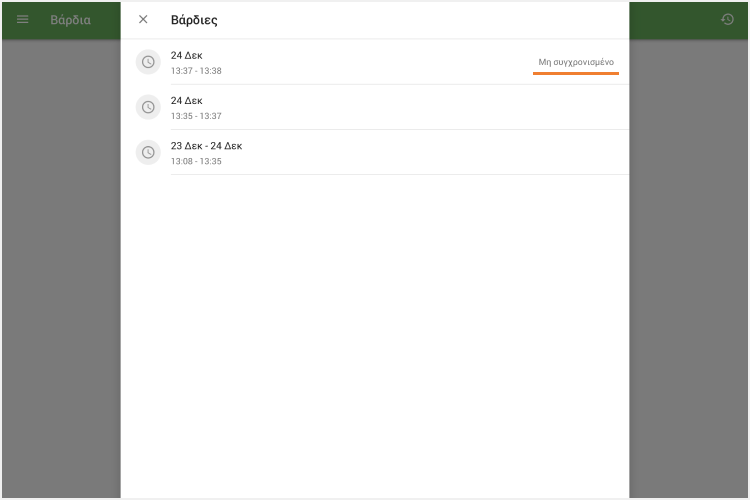This screenshot has width=750, height=500.
Task: Close the Βάρδιες dialog with X
Action: pos(143,20)
